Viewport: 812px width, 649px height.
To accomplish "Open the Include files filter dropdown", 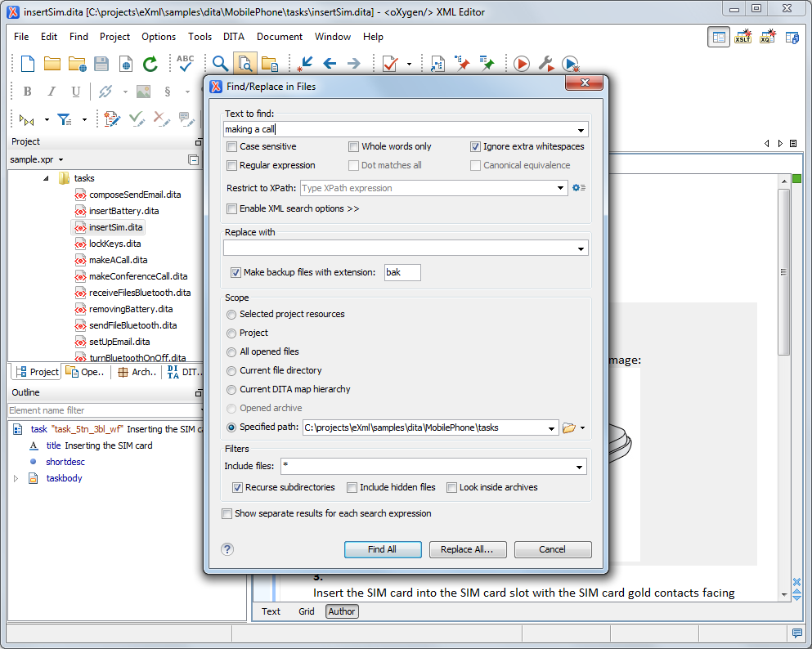I will click(x=580, y=467).
